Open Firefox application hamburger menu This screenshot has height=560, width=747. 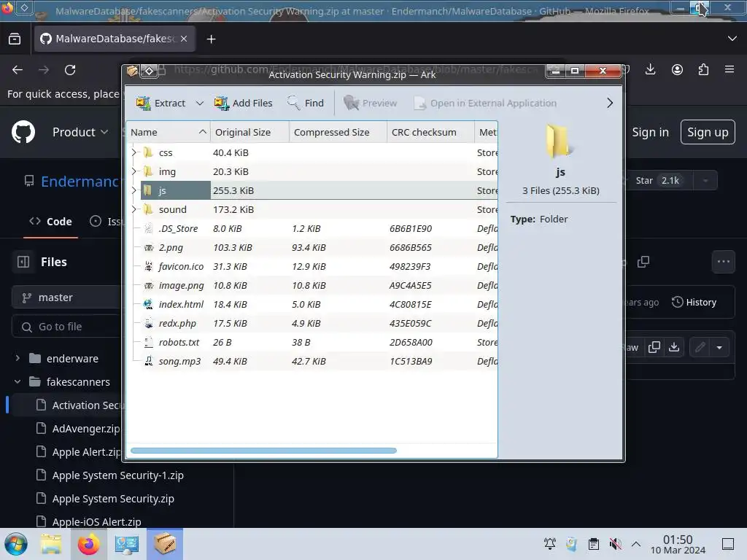[729, 69]
